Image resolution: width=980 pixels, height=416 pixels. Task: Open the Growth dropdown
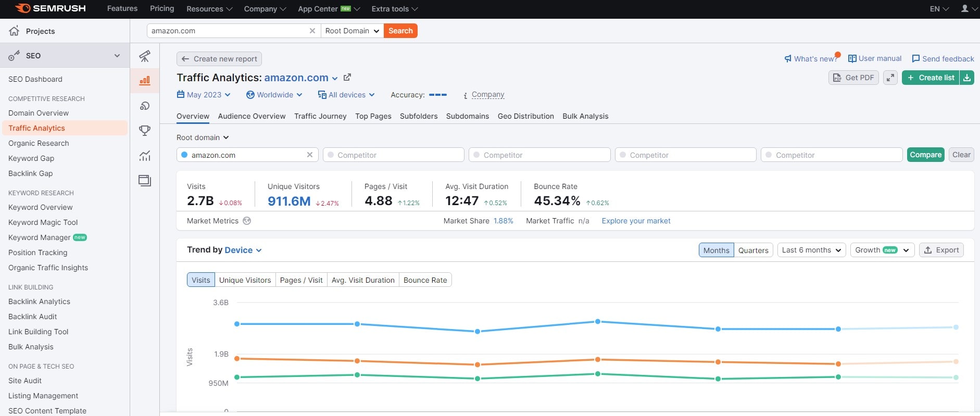[882, 250]
